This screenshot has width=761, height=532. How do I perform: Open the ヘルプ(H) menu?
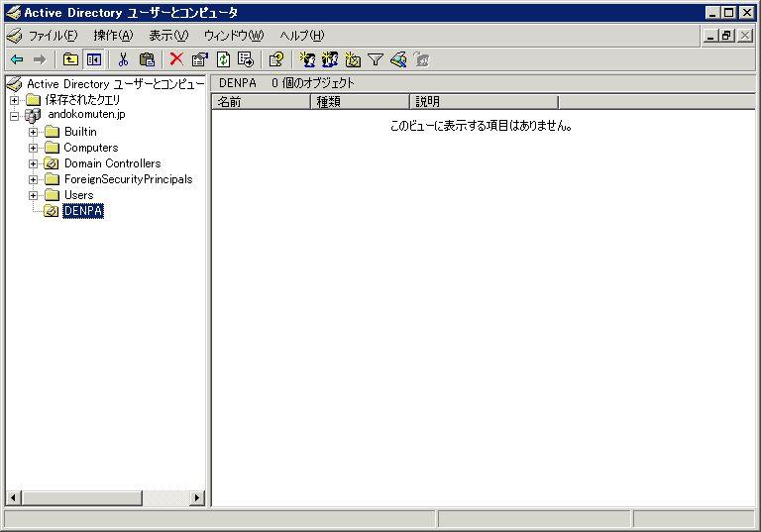tap(302, 36)
